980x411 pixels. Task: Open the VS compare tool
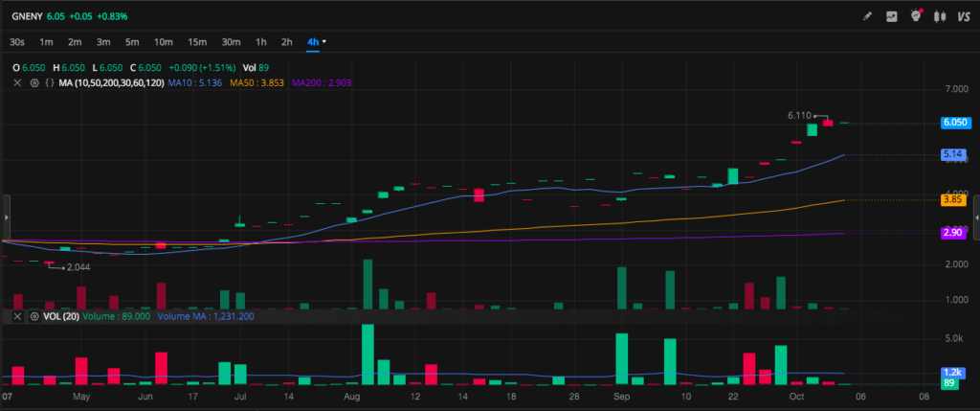pyautogui.click(x=964, y=16)
